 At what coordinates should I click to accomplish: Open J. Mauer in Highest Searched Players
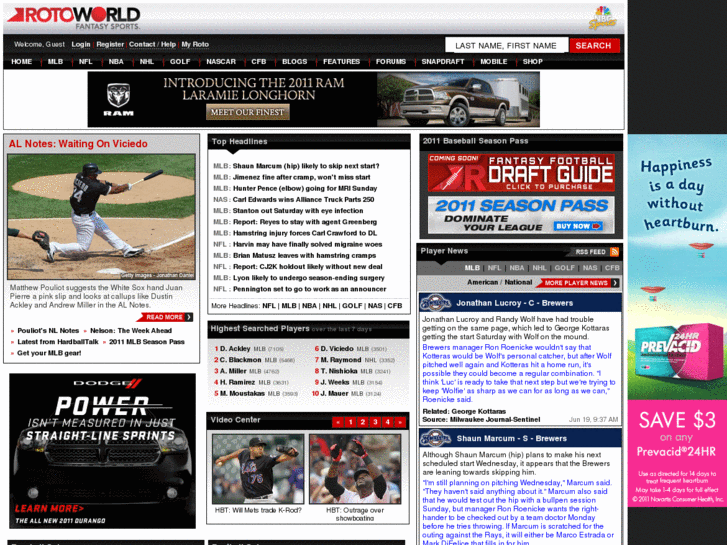[x=334, y=394]
